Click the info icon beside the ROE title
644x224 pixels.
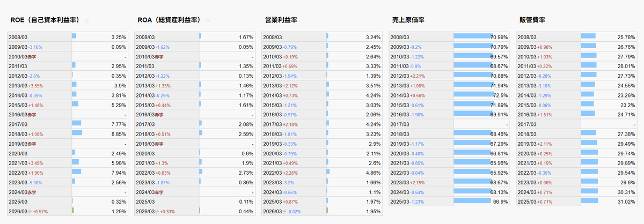pyautogui.click(x=87, y=21)
